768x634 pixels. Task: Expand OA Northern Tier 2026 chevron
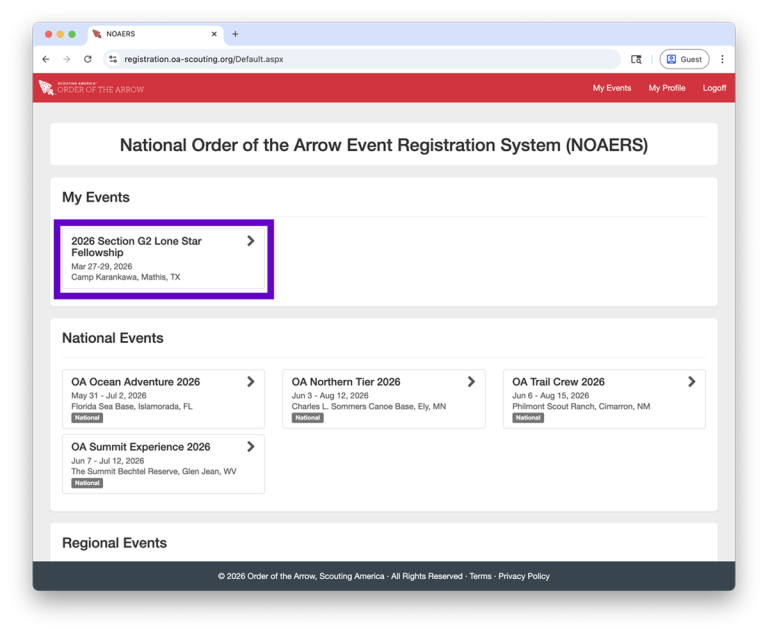pos(471,382)
